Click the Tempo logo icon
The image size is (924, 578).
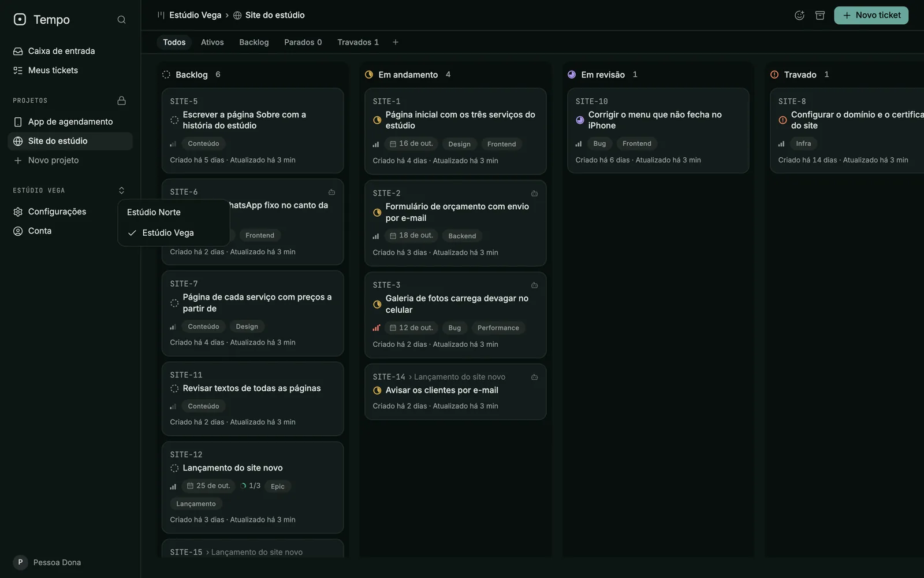pyautogui.click(x=20, y=20)
